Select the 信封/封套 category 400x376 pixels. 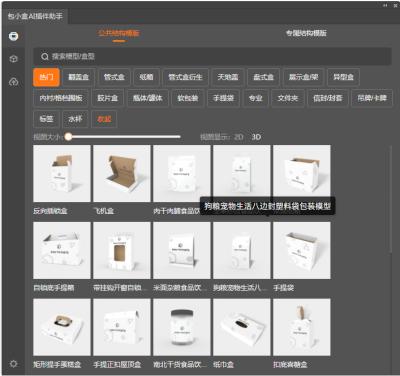[x=328, y=98]
